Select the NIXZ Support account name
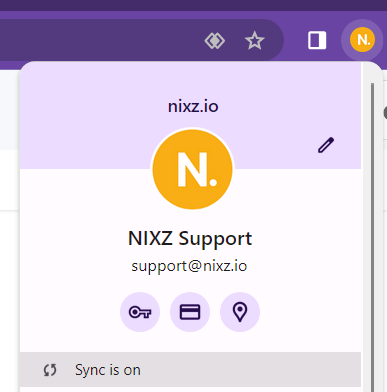Image resolution: width=387 pixels, height=392 pixels. (x=190, y=239)
